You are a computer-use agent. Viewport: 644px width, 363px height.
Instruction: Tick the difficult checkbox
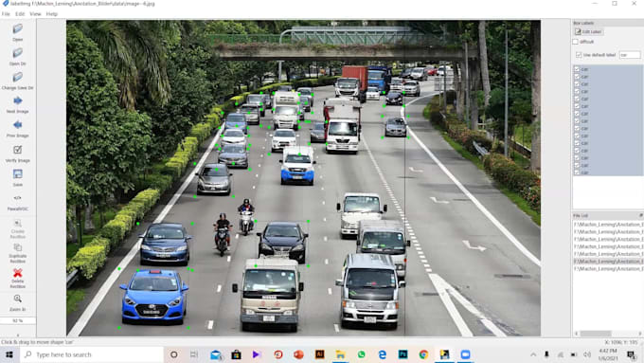(576, 42)
